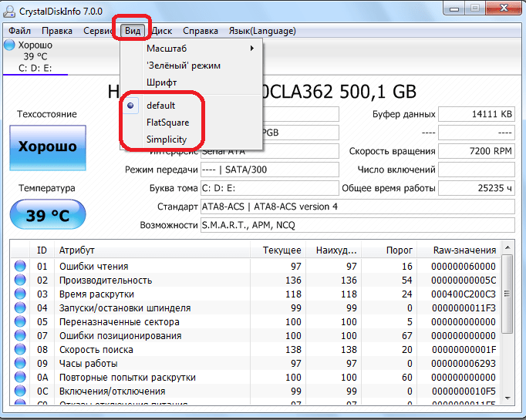Image resolution: width=526 pixels, height=420 pixels.
Task: Click the Стандарт ATA8-ACS field
Action: point(358,207)
